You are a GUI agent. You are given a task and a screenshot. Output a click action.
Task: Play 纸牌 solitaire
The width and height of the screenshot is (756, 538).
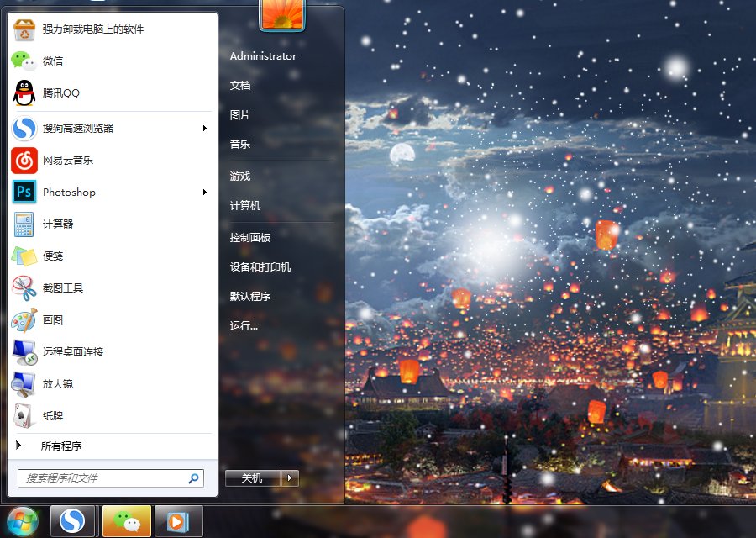pyautogui.click(x=52, y=416)
